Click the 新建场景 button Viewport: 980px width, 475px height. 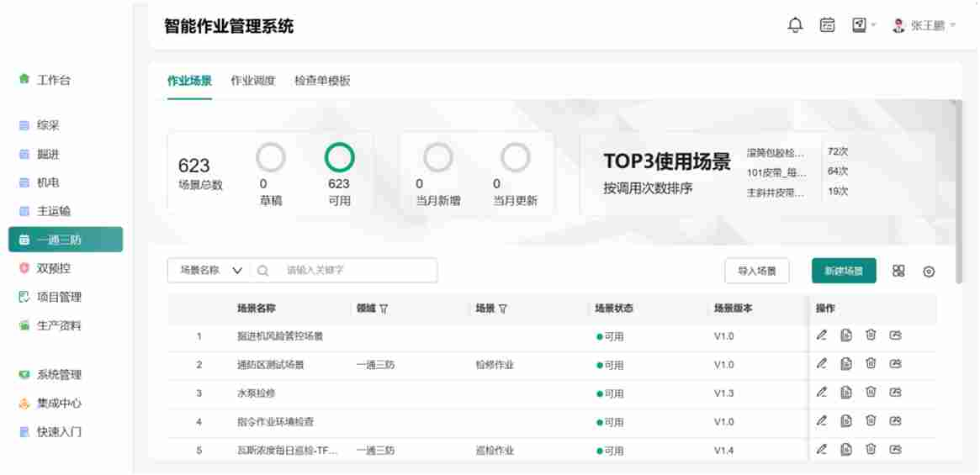coord(844,271)
